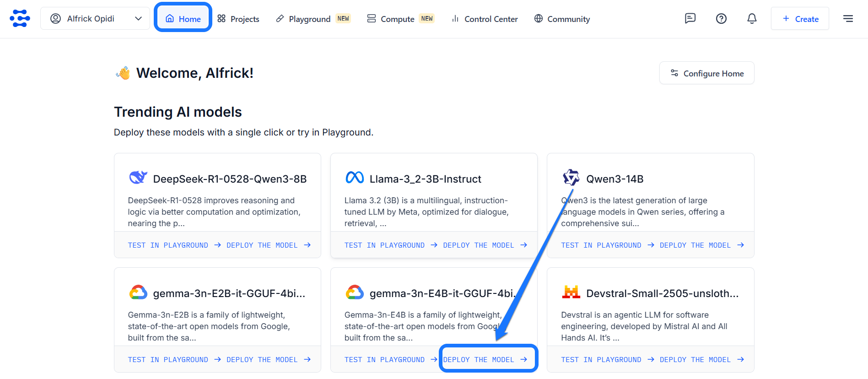Click the DeepSeek-R1-0528-Qwen3-8B title
This screenshot has height=379, width=868.
[230, 179]
